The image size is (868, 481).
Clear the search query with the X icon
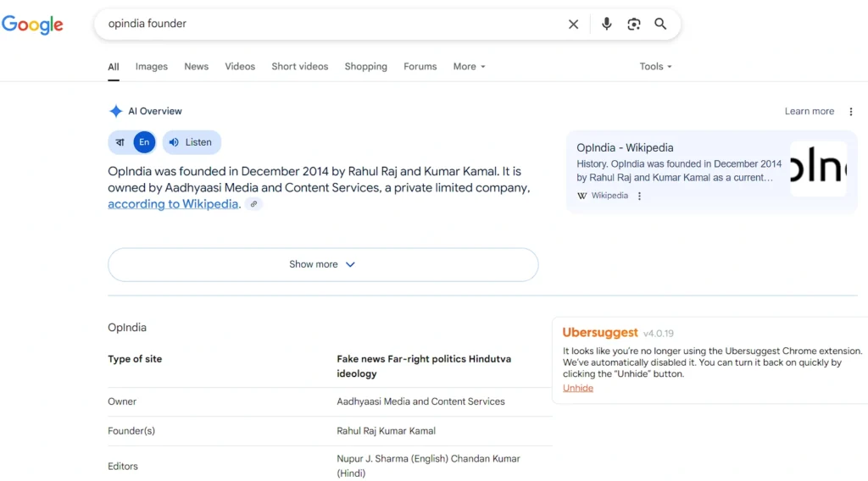(x=574, y=24)
